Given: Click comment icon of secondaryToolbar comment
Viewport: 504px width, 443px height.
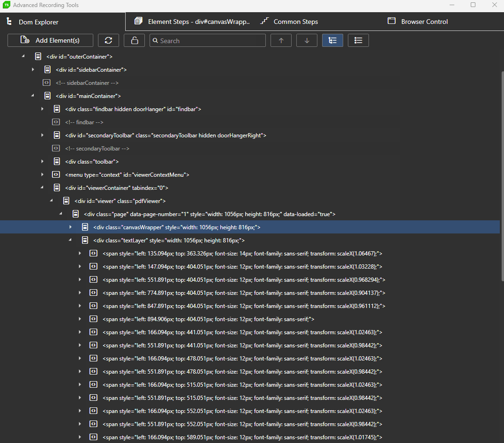Looking at the screenshot, I should 56,148.
